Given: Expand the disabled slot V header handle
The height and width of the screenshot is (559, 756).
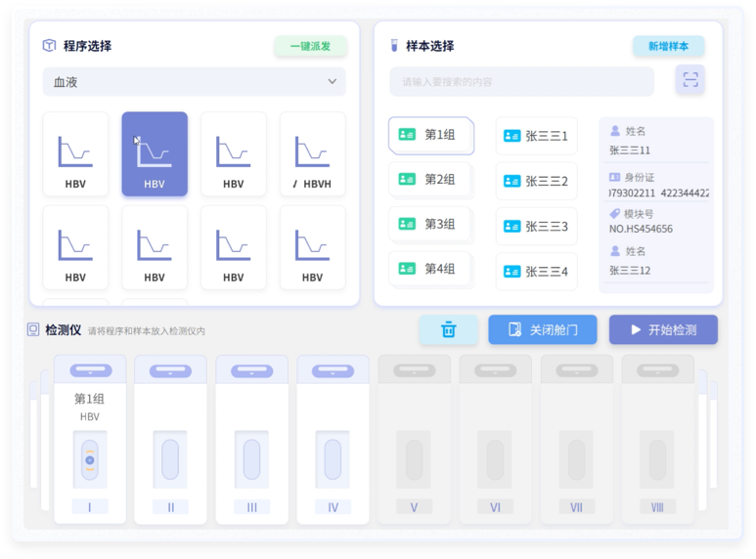Looking at the screenshot, I should point(414,370).
